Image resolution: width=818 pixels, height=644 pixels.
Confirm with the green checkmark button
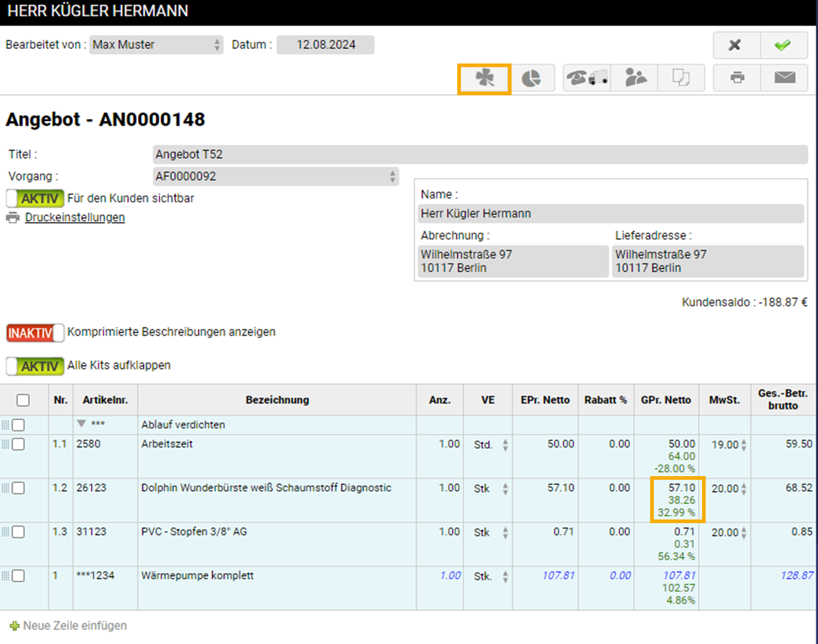pyautogui.click(x=783, y=45)
